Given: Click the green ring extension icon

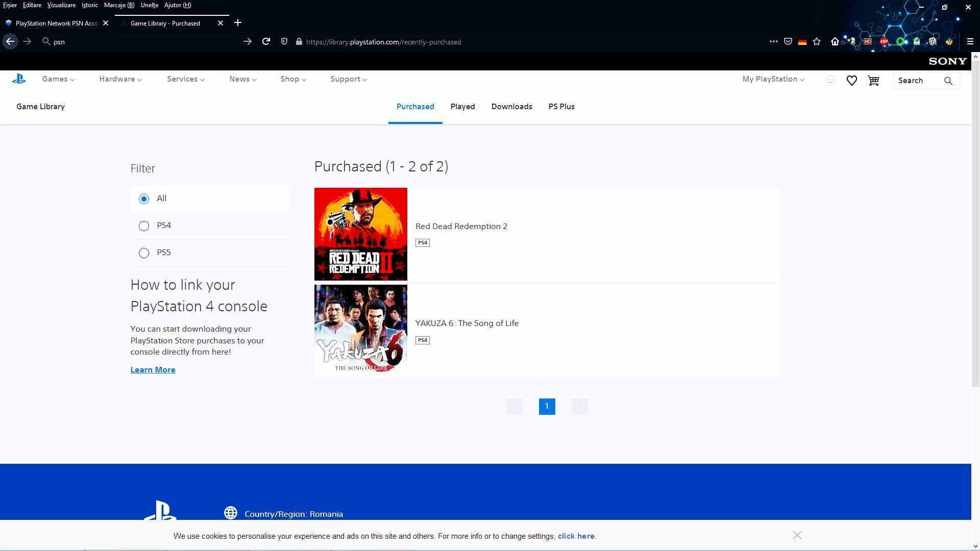Looking at the screenshot, I should pyautogui.click(x=900, y=42).
